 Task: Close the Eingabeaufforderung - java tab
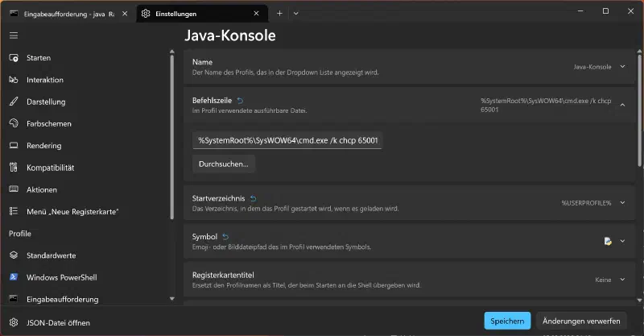pos(125,14)
